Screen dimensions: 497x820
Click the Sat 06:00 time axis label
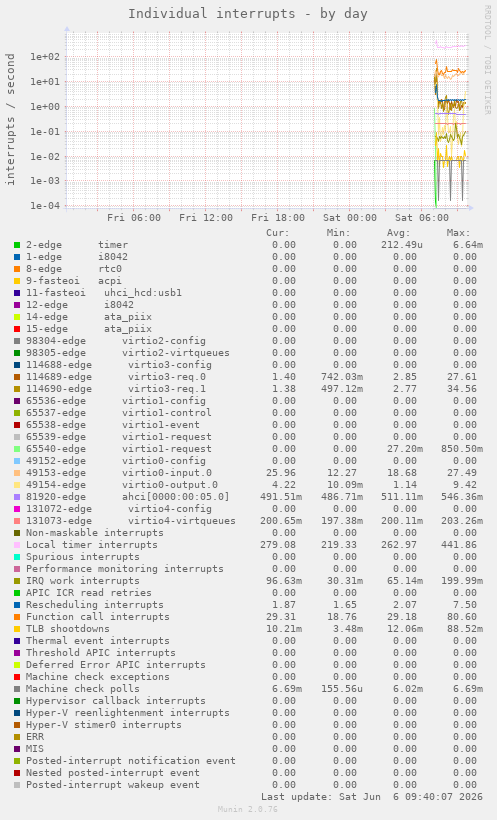(x=422, y=218)
